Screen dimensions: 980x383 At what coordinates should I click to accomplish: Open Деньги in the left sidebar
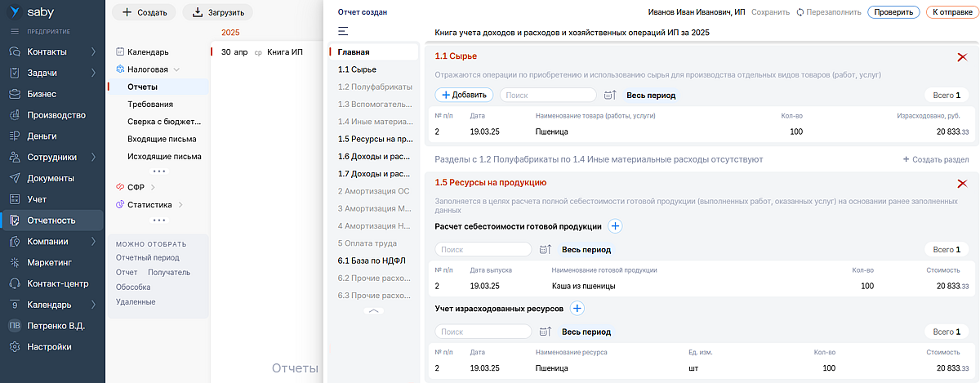tap(42, 136)
